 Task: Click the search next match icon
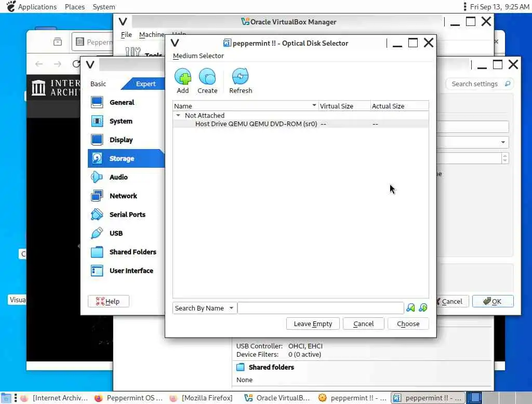(x=423, y=307)
